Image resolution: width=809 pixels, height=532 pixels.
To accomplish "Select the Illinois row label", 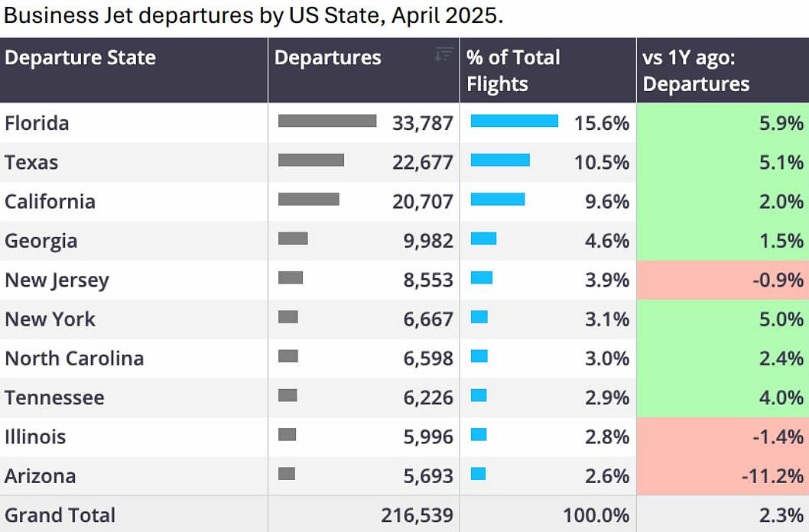I will 35,436.
